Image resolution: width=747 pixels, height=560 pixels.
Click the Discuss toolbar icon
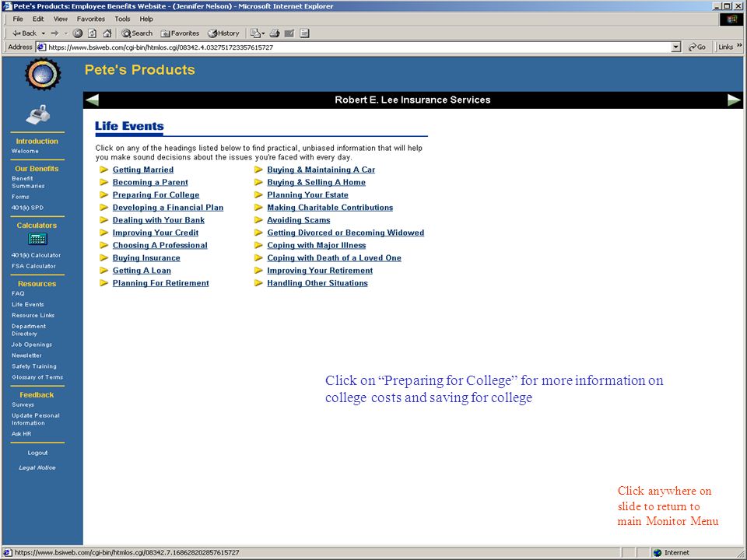[305, 33]
